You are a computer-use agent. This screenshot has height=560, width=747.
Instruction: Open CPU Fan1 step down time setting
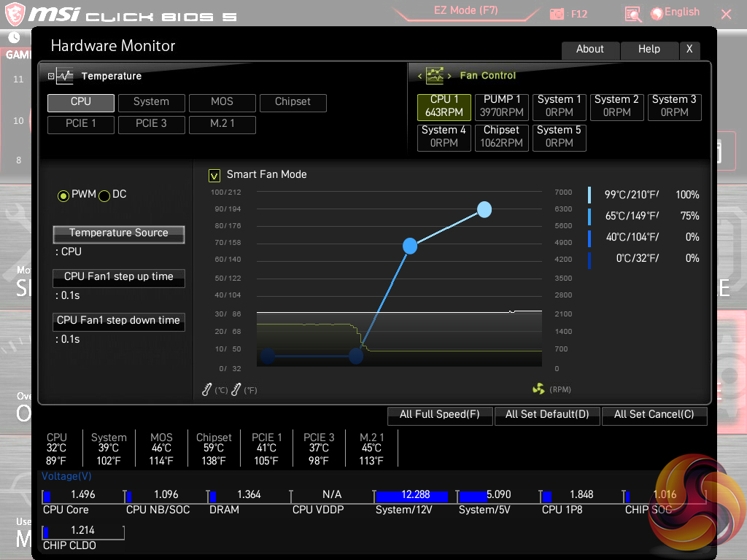click(119, 322)
